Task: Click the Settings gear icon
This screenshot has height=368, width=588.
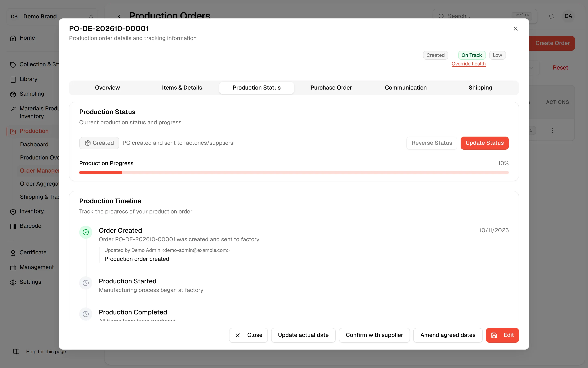Action: pyautogui.click(x=13, y=282)
